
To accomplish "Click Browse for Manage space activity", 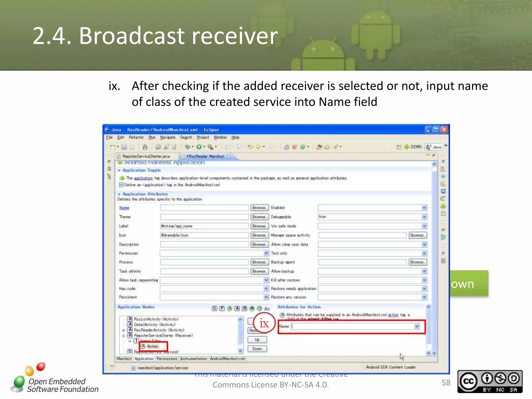I will pos(417,235).
